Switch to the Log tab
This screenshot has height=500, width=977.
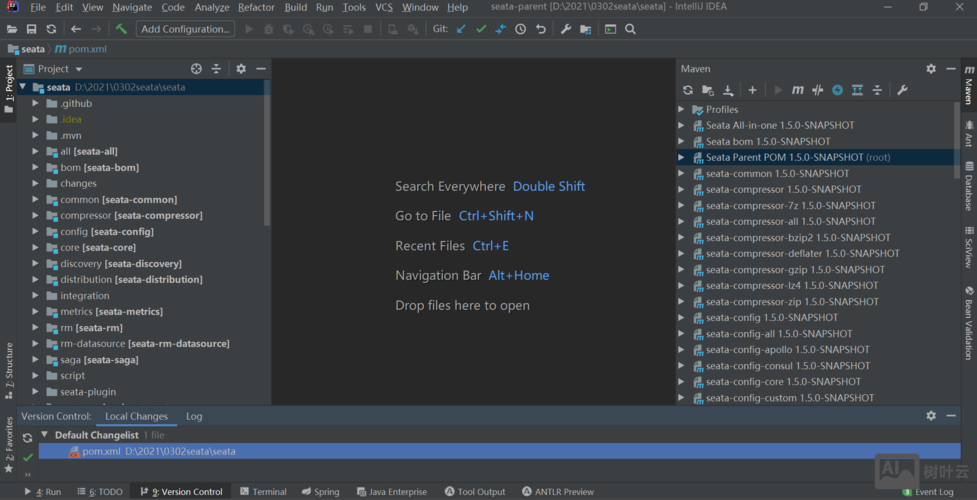pos(194,416)
